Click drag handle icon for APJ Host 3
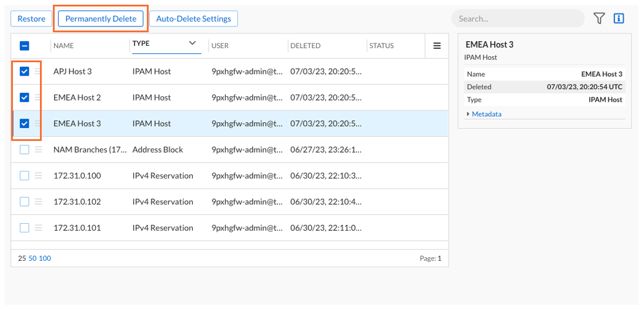 click(38, 72)
